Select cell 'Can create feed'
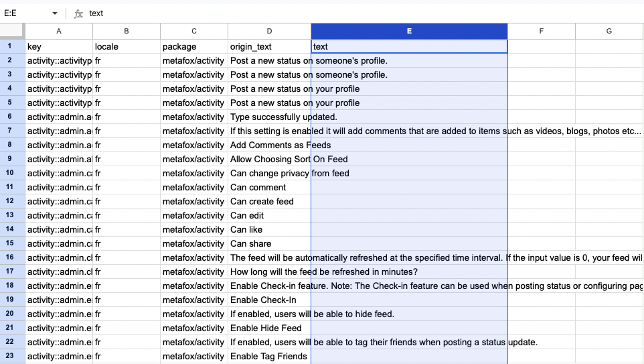Screen dimensions: 644x364 click(269, 202)
